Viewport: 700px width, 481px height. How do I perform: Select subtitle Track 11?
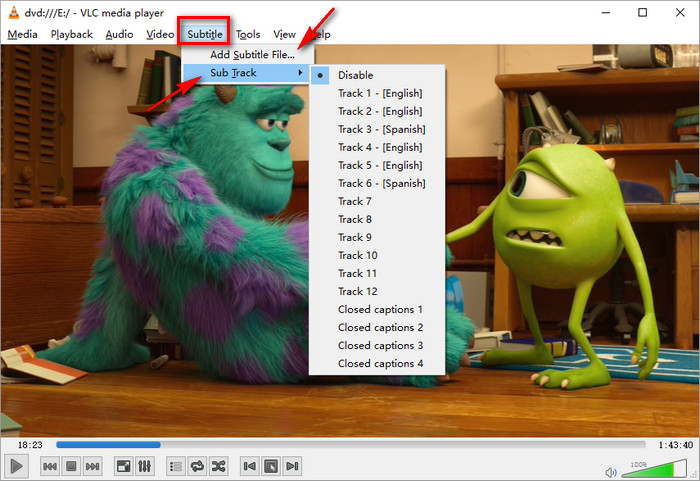377,273
